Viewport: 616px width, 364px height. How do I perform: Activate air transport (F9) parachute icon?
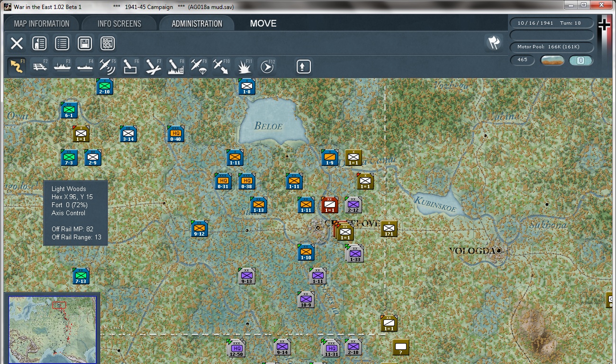click(199, 66)
